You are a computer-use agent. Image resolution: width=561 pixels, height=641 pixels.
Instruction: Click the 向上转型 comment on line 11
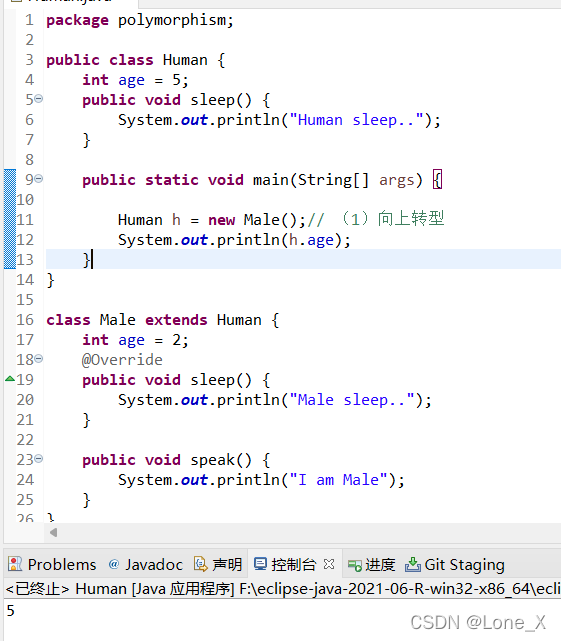[411, 219]
